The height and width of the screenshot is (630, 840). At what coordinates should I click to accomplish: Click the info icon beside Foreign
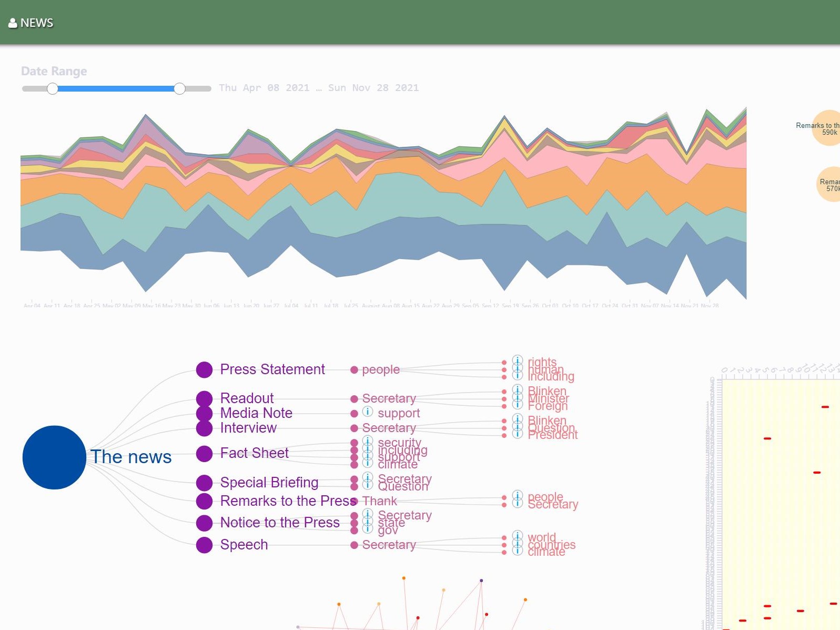click(518, 404)
